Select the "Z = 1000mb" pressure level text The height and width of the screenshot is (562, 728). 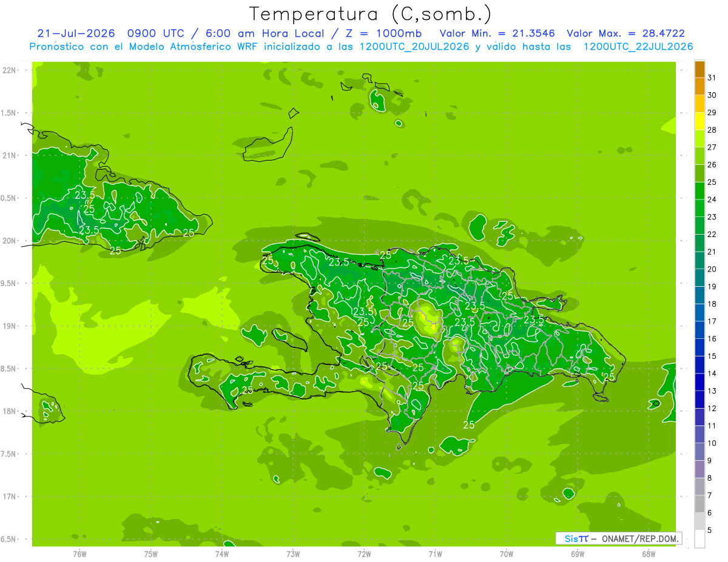click(382, 34)
